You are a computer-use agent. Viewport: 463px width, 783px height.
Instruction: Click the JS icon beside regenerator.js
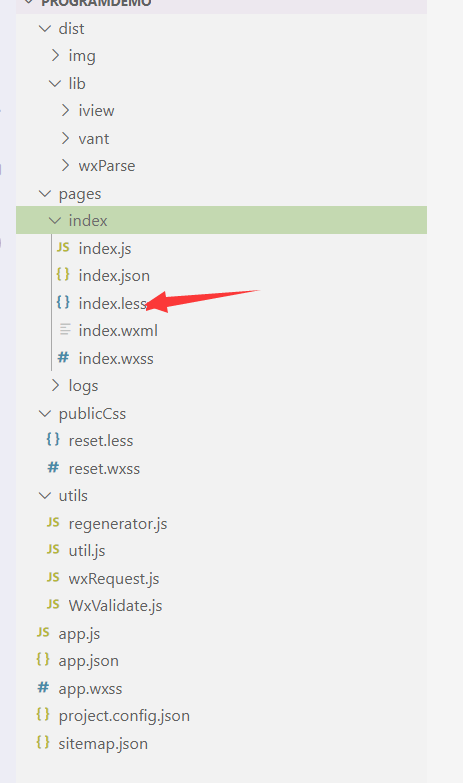click(x=53, y=522)
